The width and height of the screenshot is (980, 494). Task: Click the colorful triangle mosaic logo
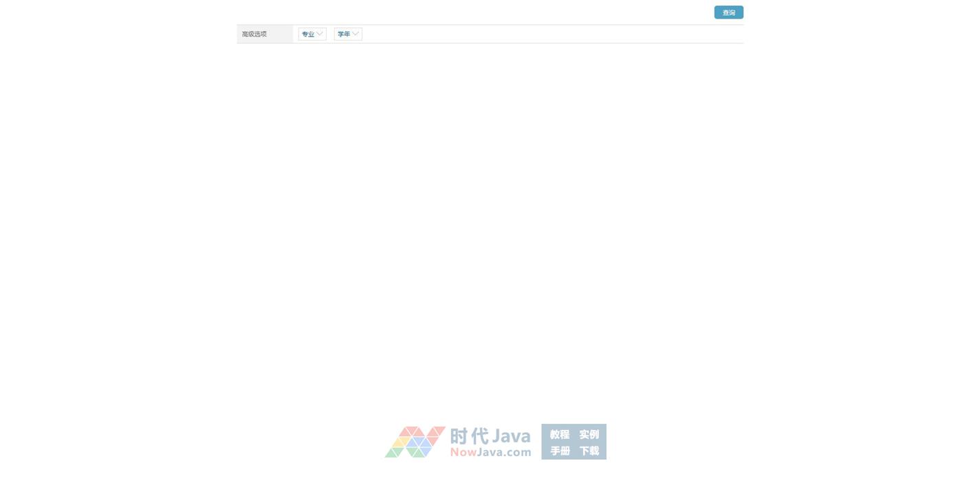[415, 442]
